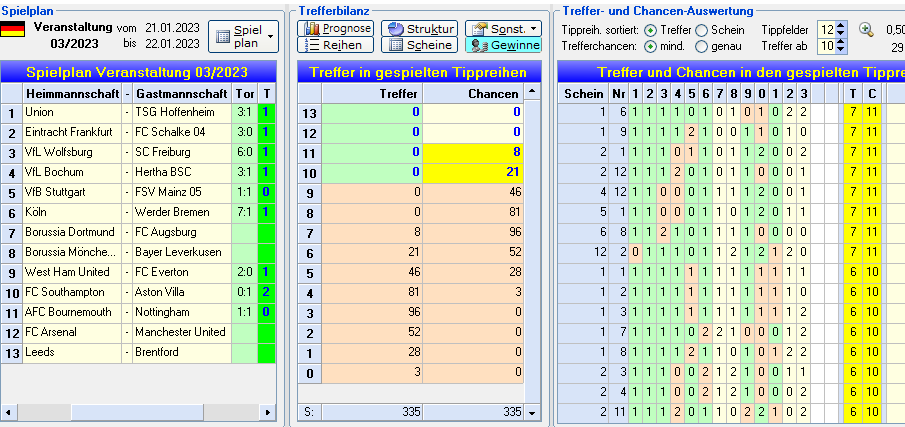Select the Eintracht Frankfurt cell
Screen dimensions: 905x427
click(72, 132)
